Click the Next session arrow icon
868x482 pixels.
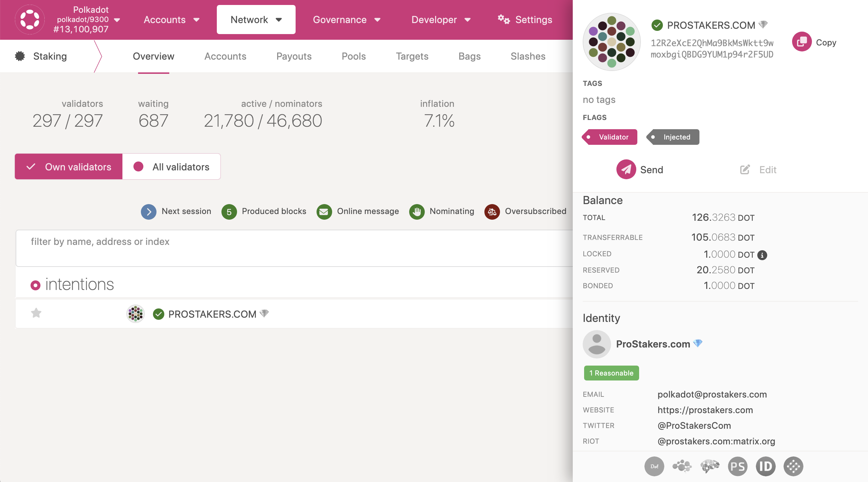pos(149,212)
